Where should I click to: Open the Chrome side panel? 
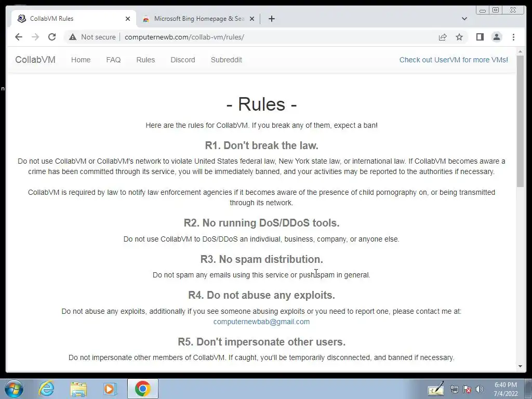click(x=480, y=37)
